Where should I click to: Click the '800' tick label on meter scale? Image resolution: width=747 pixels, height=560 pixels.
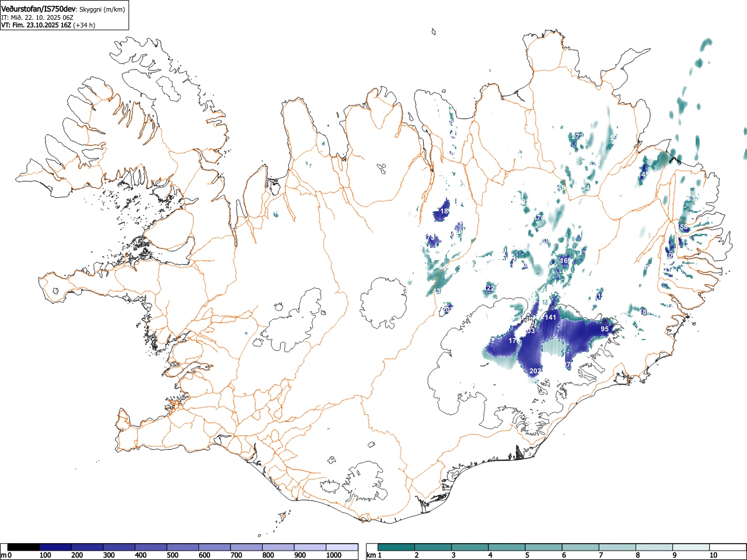[268, 555]
